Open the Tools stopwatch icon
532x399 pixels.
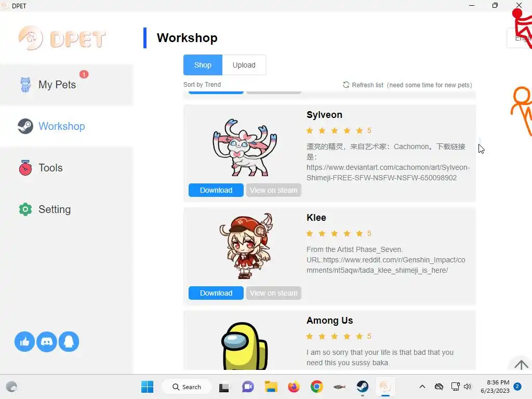pyautogui.click(x=25, y=168)
